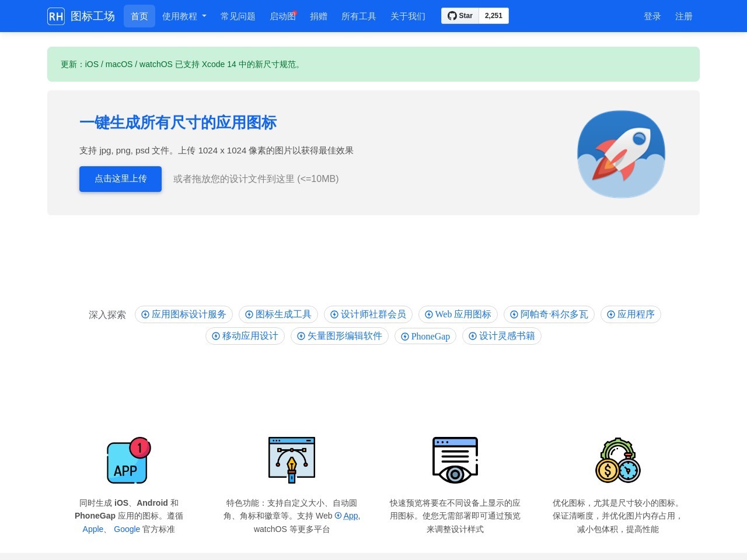This screenshot has height=560, width=747.
Task: Follow the Apple standards link
Action: (93, 529)
